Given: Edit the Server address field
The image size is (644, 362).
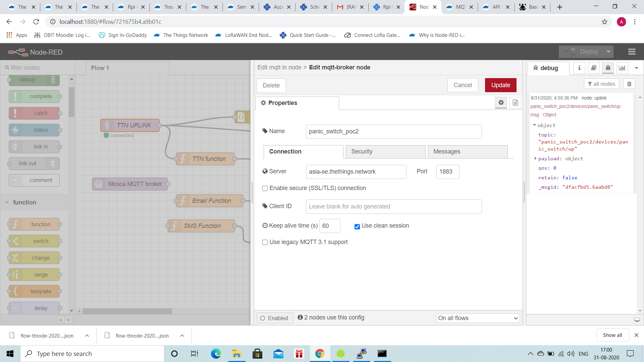Looking at the screenshot, I should click(356, 172).
